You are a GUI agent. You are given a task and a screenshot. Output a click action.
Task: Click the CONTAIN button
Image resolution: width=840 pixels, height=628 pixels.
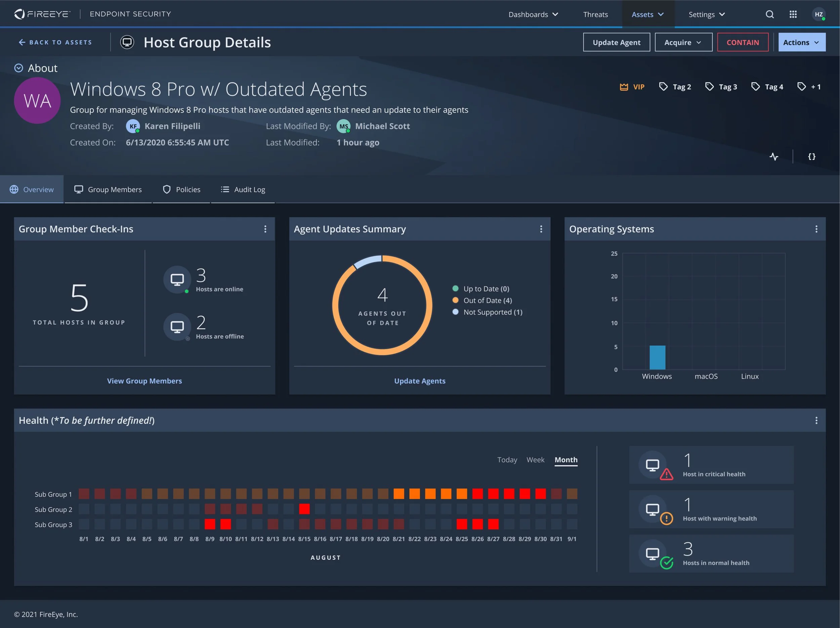click(x=743, y=43)
